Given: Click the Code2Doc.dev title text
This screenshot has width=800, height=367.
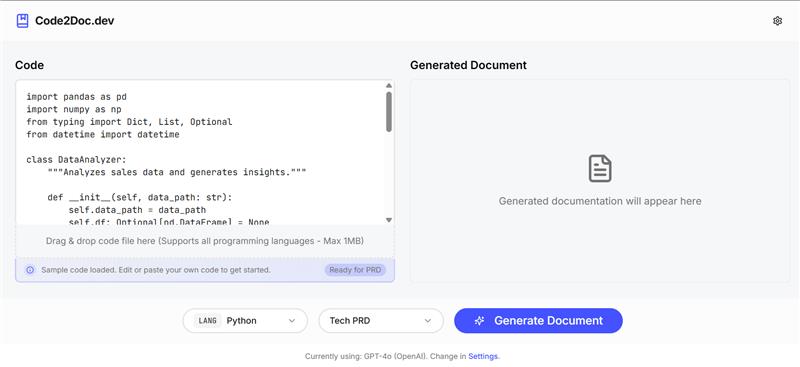Looking at the screenshot, I should (74, 21).
